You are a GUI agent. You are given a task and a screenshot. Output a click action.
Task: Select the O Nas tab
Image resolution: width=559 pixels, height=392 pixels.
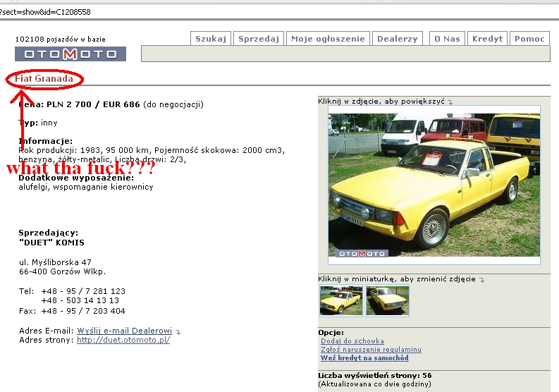click(447, 39)
